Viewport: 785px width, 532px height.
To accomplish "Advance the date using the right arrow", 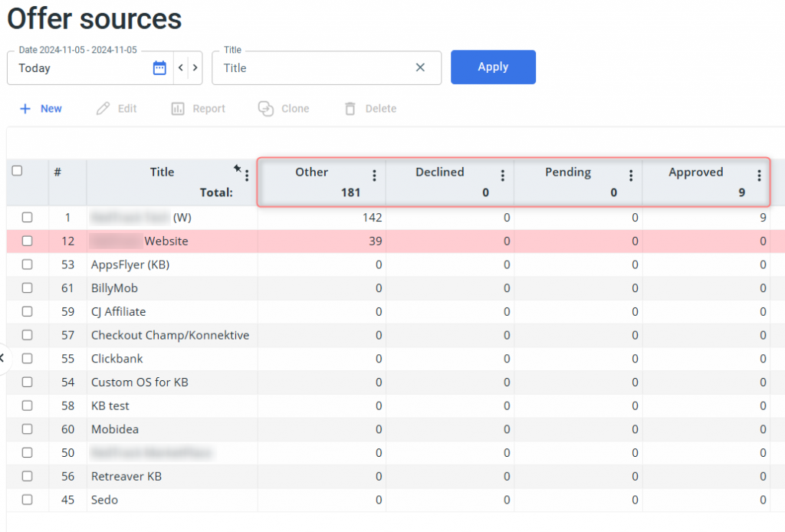I will pyautogui.click(x=195, y=67).
